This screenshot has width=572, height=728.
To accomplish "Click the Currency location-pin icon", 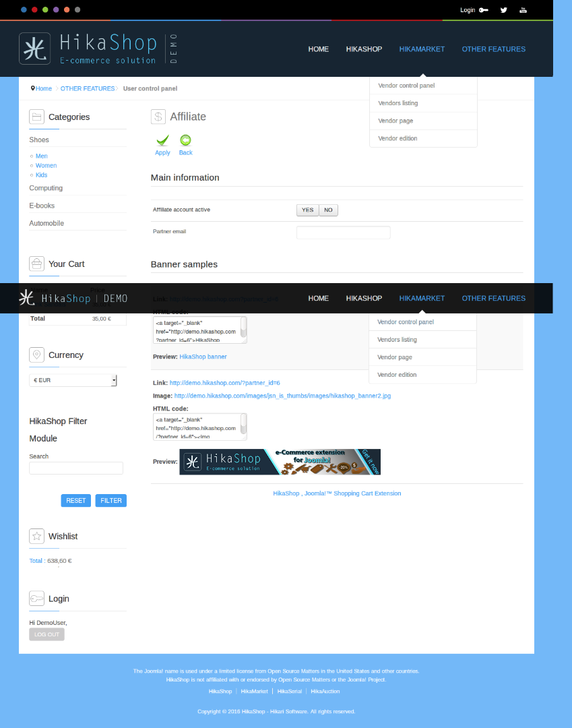I will pos(36,355).
